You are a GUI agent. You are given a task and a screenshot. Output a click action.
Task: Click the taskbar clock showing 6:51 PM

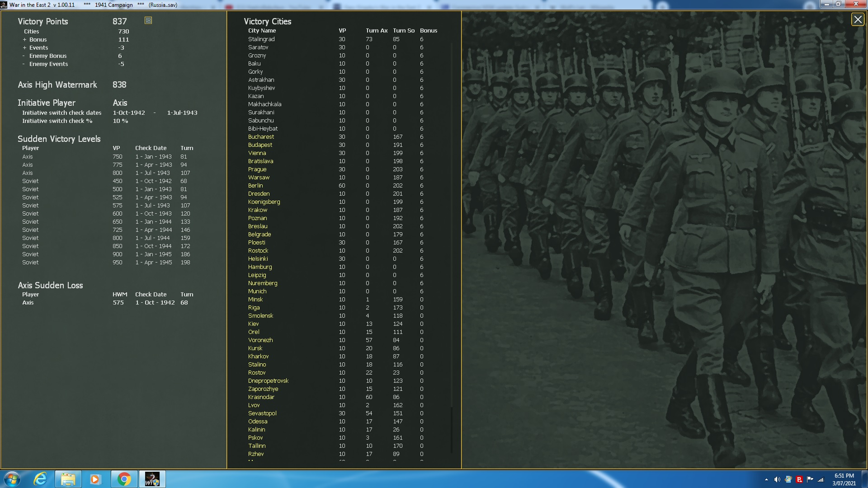pos(844,479)
